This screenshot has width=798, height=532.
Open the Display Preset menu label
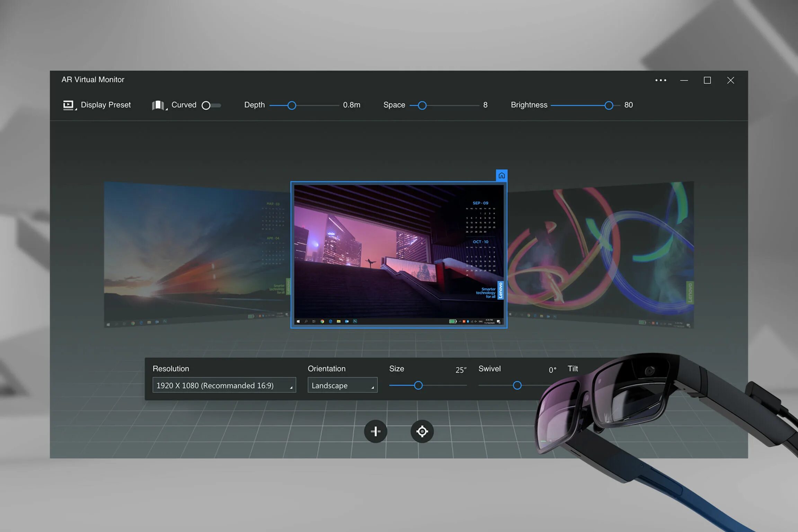pyautogui.click(x=106, y=105)
